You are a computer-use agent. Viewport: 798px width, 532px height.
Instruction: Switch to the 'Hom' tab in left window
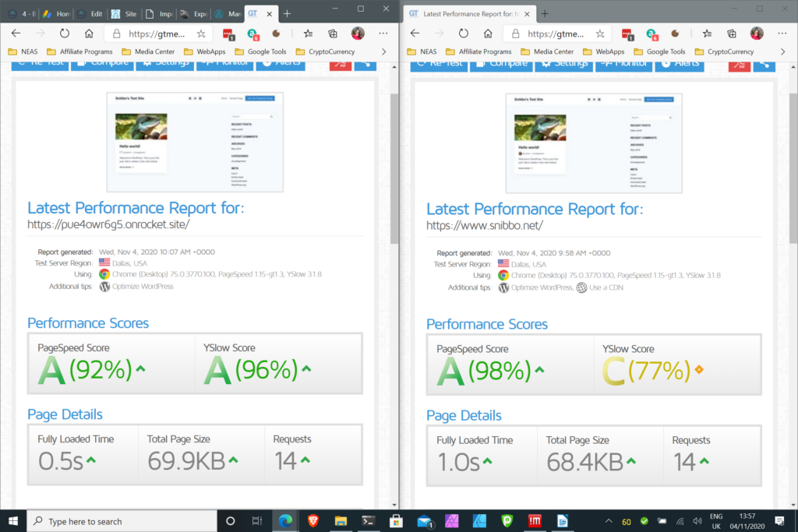click(x=56, y=14)
